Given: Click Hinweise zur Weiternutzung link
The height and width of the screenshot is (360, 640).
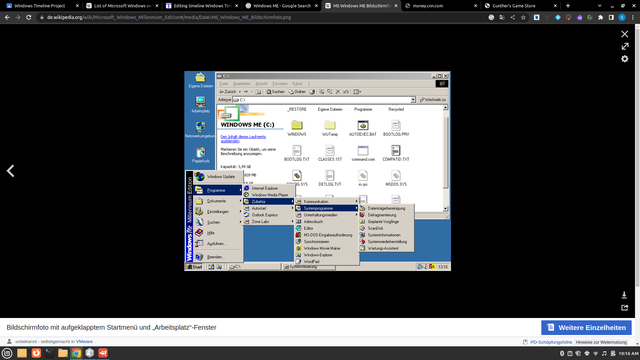Looking at the screenshot, I should point(601,342).
